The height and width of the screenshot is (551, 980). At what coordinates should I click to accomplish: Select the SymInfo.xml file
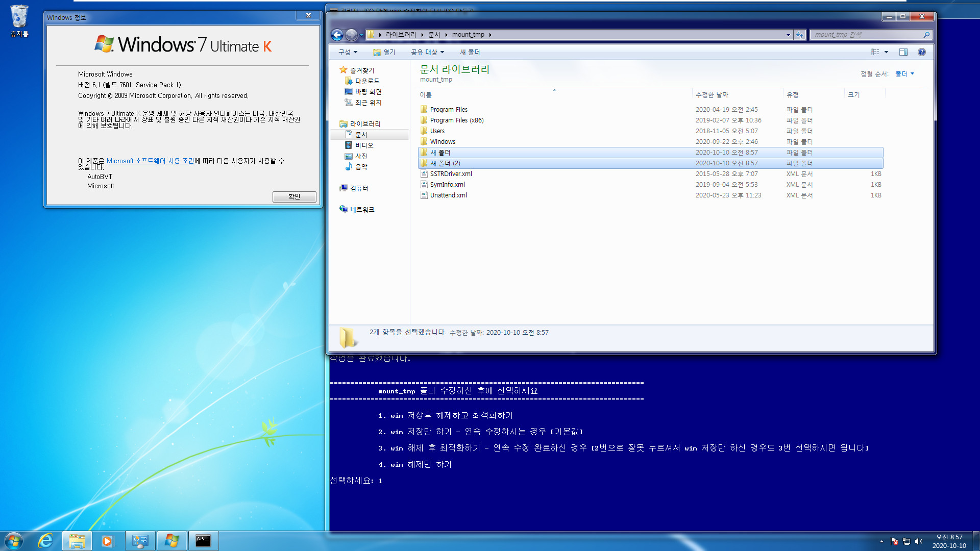(x=650, y=185)
